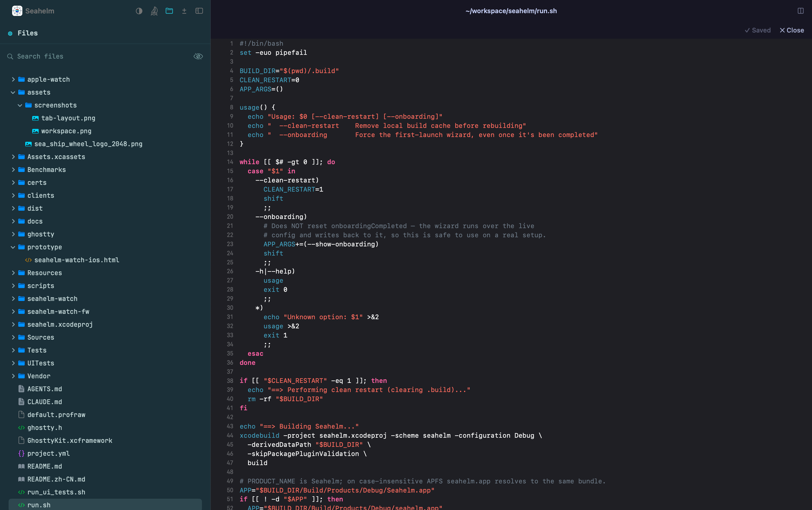Image resolution: width=812 pixels, height=510 pixels.
Task: Open seahelm-watch-ios.html file
Action: (x=77, y=260)
